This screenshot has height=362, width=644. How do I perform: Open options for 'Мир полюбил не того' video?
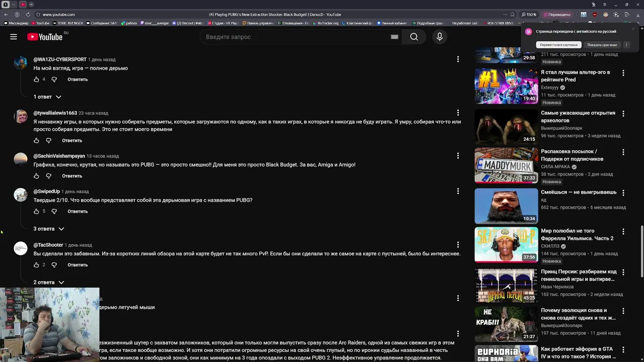coord(623,232)
